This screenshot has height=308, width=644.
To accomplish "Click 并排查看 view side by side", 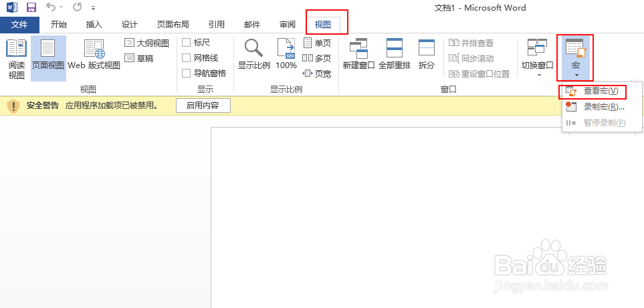I will 471,43.
